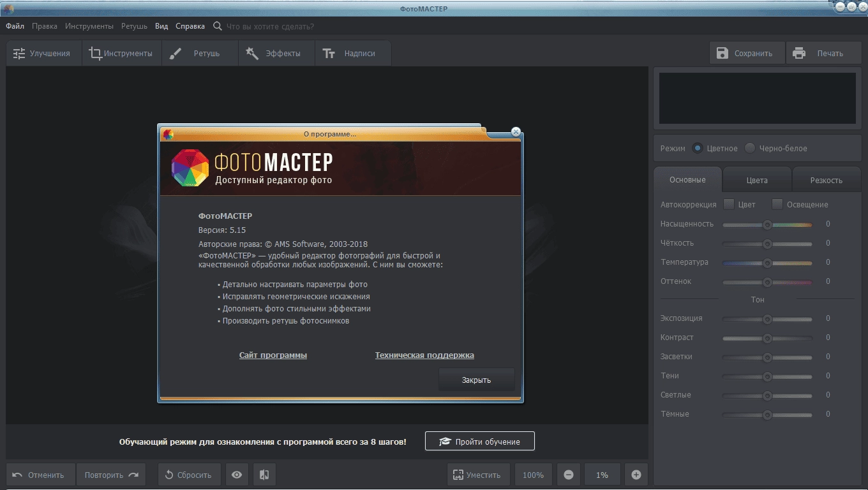Click the Контраст slider handle
Screen dimensions: 868x490
click(767, 338)
